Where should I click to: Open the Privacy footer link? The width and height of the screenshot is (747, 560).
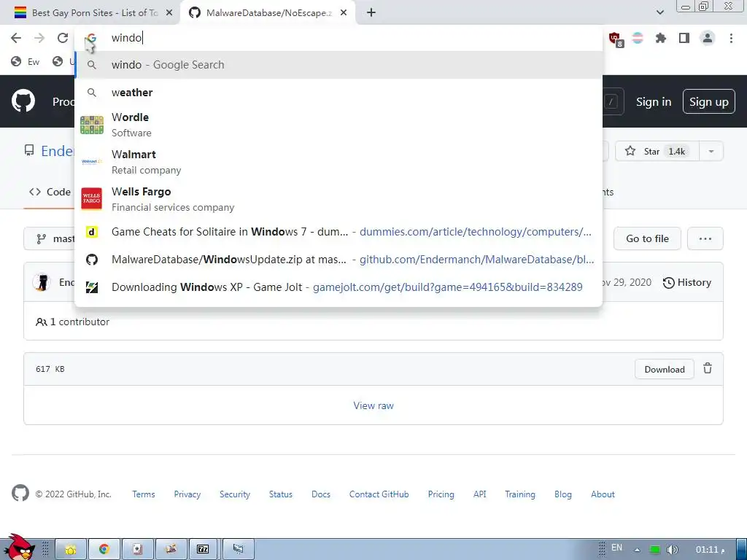pos(187,494)
